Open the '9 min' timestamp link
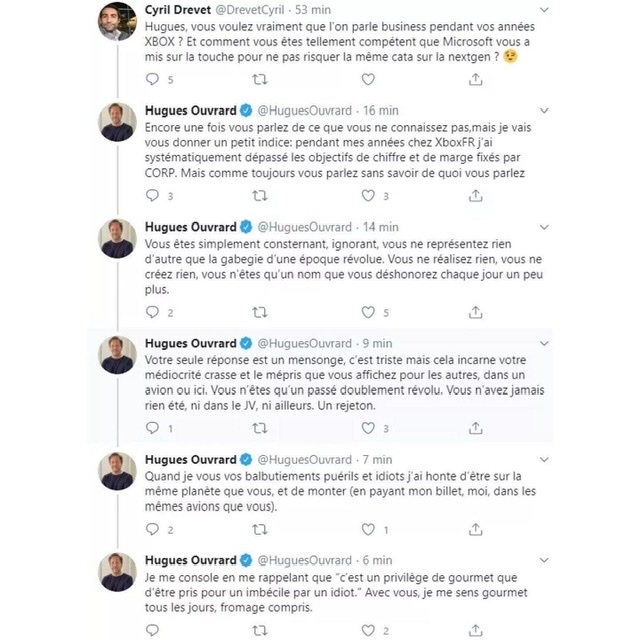The width and height of the screenshot is (640, 640). [x=376, y=342]
